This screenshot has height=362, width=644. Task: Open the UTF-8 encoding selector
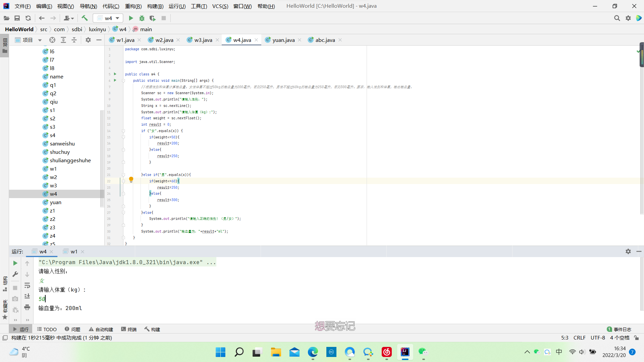pos(598,338)
